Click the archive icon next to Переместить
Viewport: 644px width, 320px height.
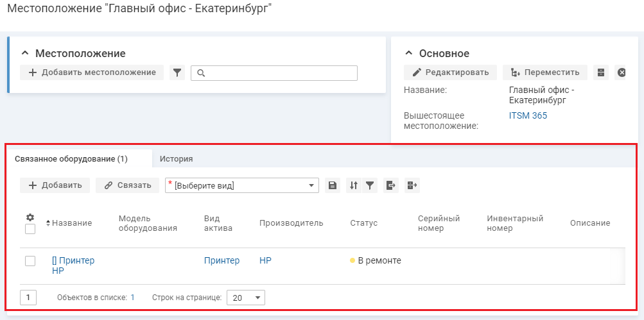pos(601,72)
